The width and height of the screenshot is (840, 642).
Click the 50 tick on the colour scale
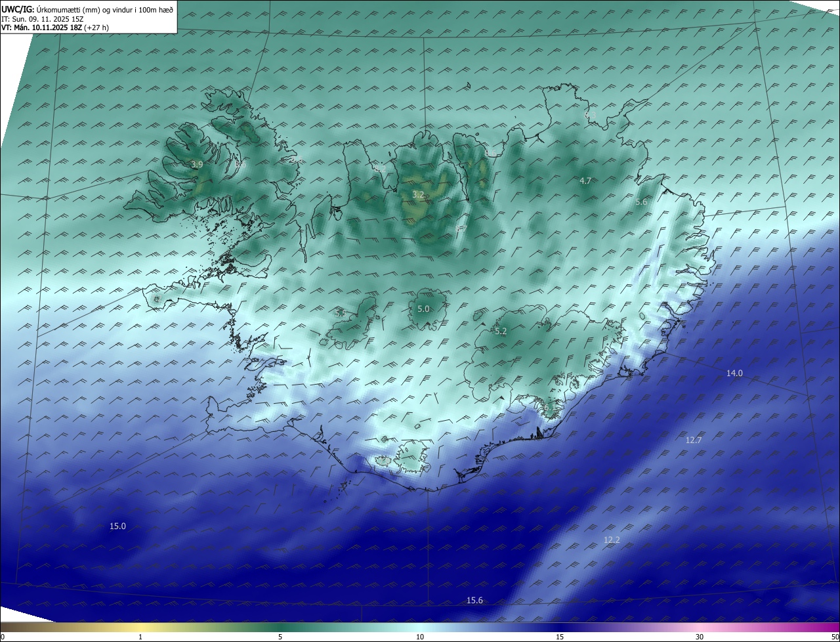(x=835, y=637)
